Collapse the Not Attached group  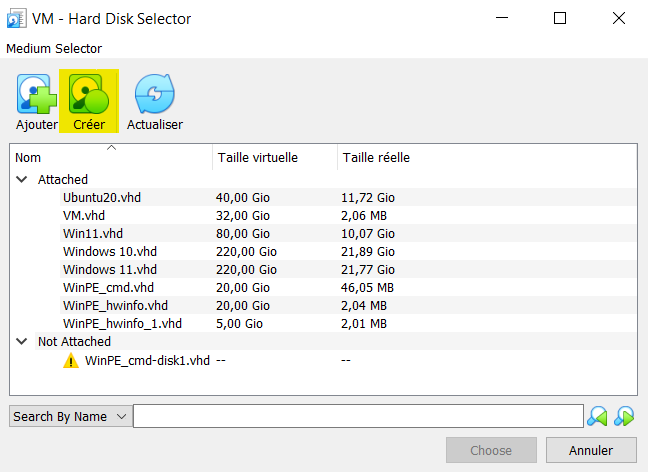click(x=21, y=342)
